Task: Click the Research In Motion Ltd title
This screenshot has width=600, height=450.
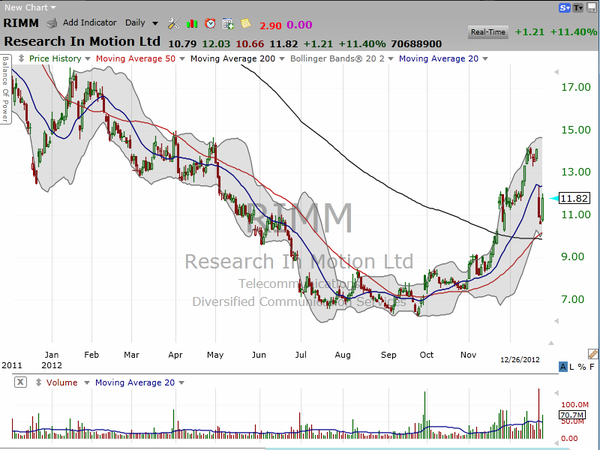Action: pos(82,41)
